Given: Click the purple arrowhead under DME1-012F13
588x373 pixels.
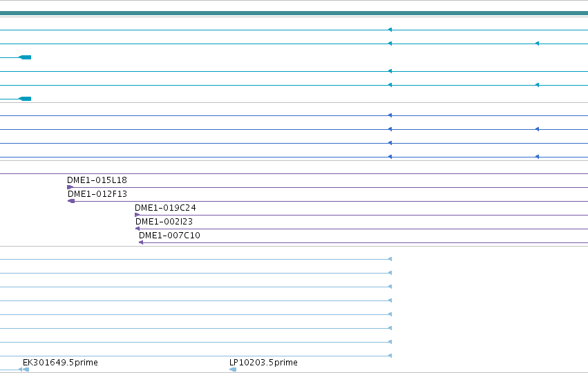Looking at the screenshot, I should tap(71, 201).
